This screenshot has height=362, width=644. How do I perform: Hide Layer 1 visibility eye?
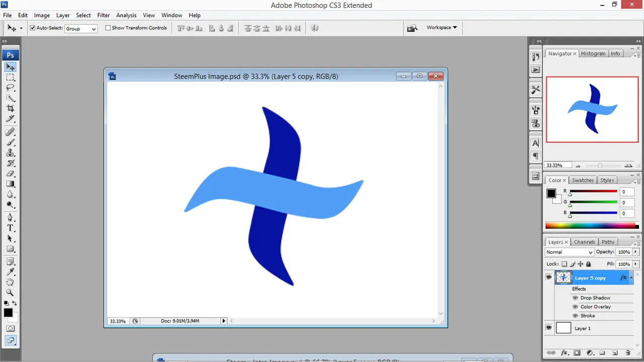549,328
